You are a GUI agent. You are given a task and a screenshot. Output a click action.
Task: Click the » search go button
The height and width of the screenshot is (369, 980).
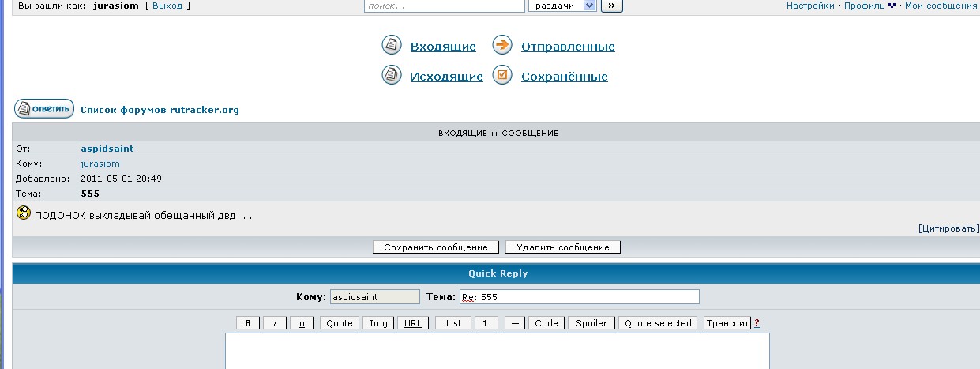612,6
